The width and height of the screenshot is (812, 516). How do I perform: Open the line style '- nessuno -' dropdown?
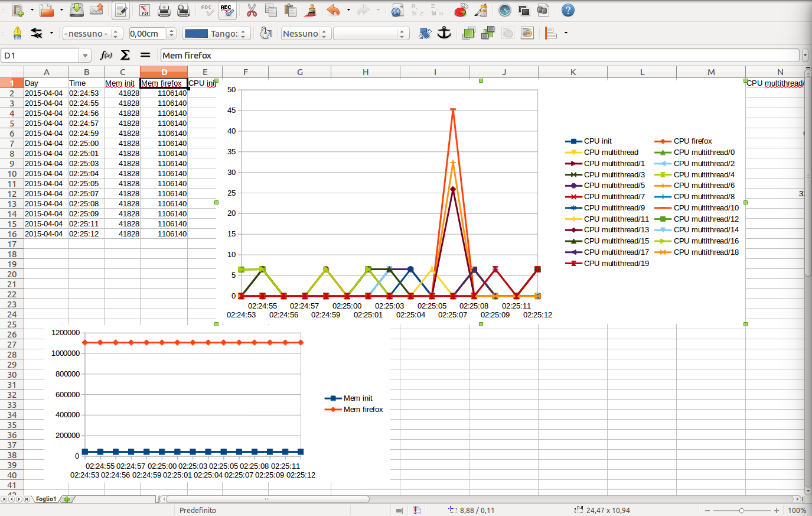[92, 34]
